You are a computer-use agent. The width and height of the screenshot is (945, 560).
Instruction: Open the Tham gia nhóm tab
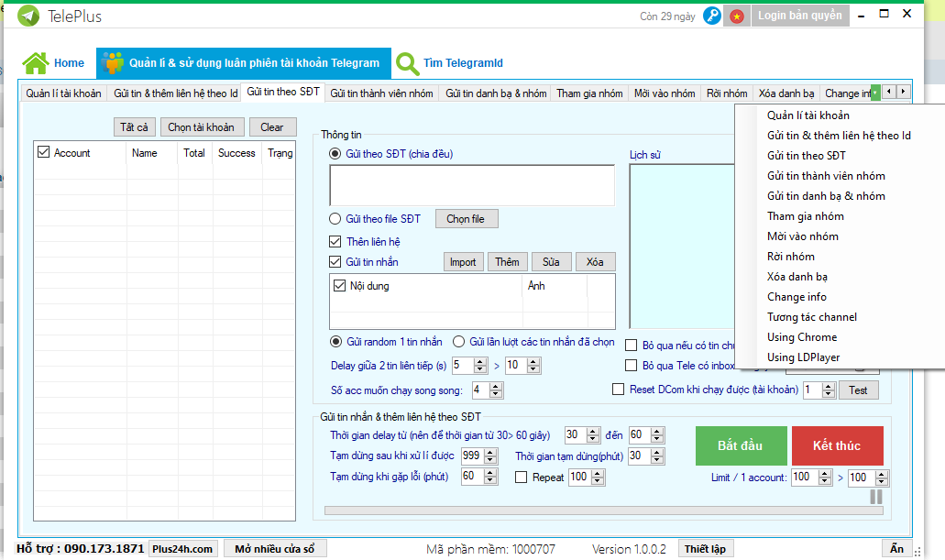[x=589, y=93]
